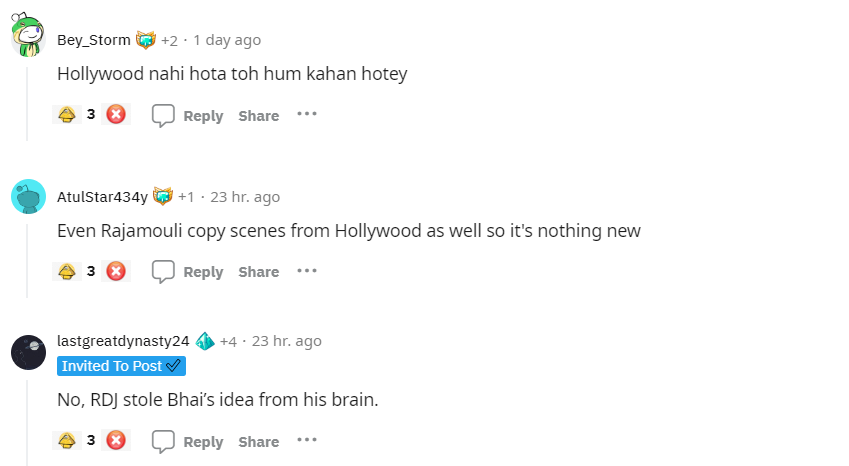The image size is (849, 466).
Task: Share the RDJ stole Bhai's idea comment
Action: click(259, 442)
